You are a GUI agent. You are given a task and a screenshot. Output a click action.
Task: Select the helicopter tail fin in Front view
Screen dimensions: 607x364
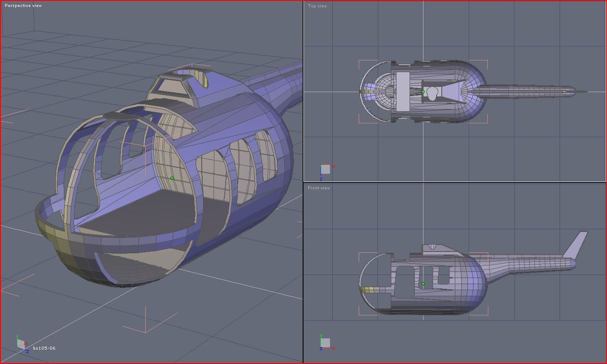(575, 246)
